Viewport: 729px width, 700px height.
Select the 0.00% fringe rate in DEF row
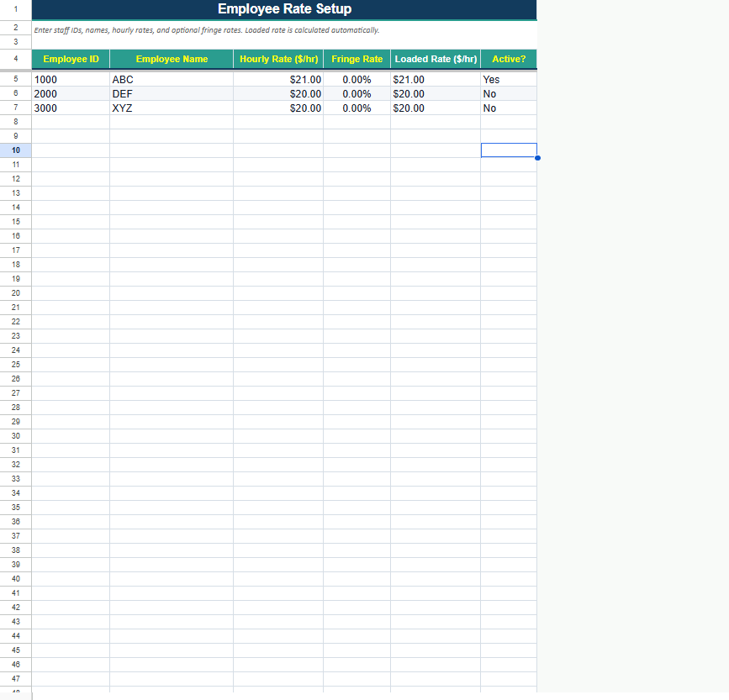[357, 94]
